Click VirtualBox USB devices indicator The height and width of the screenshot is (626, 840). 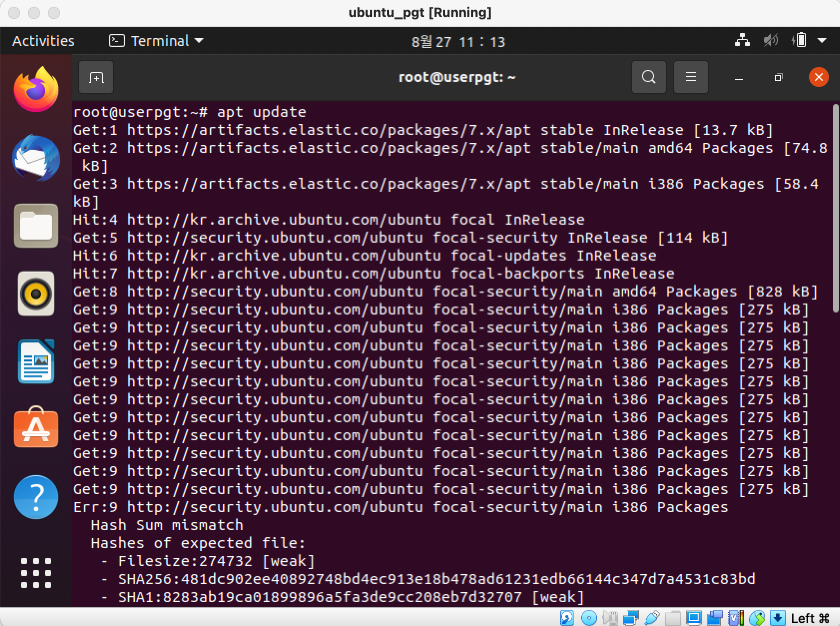[x=652, y=618]
